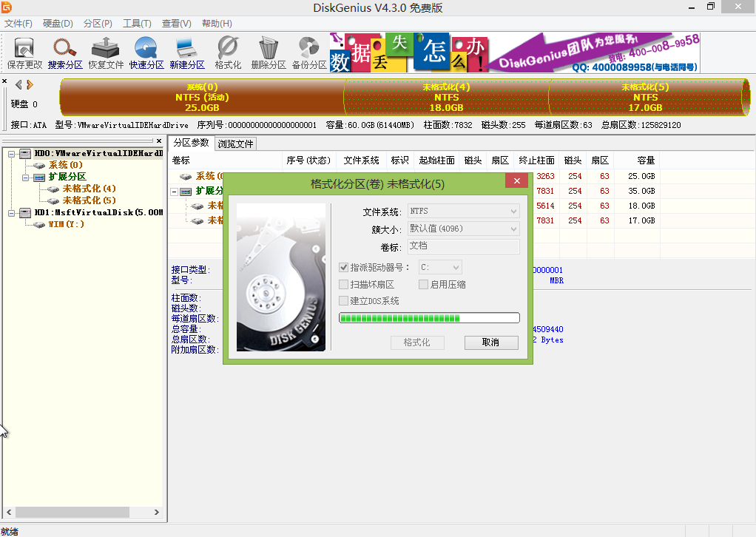Click the DiskGenius team banner advertisement
Image resolution: width=756 pixels, height=537 pixels.
pyautogui.click(x=514, y=53)
